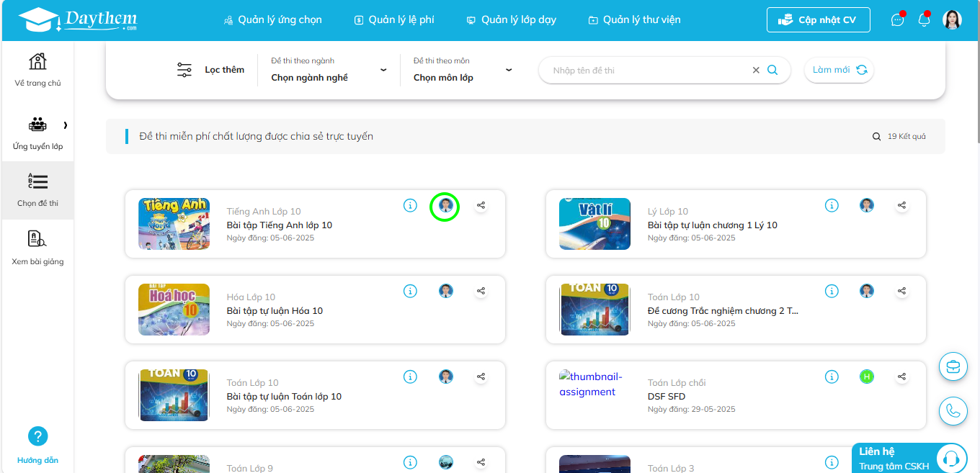The image size is (980, 473).
Task: Open Quản lý lệ phí menu
Action: (x=394, y=20)
